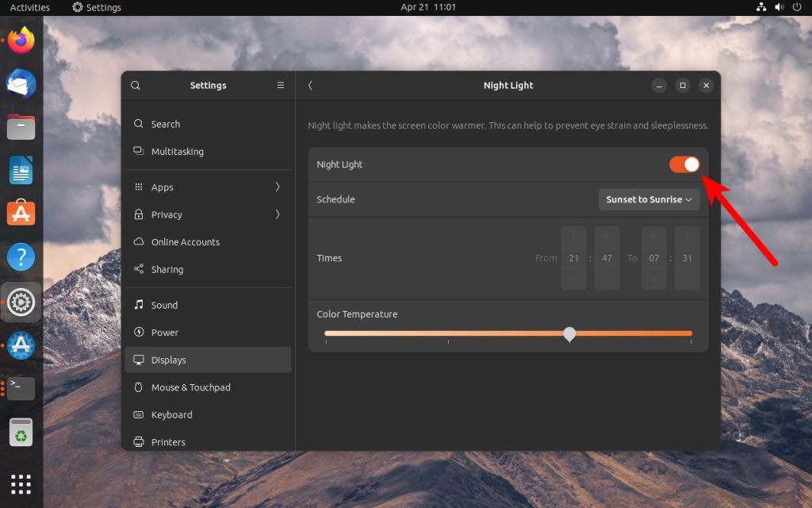Open the Apps settings entry
Image resolution: width=812 pixels, height=508 pixels.
[209, 187]
